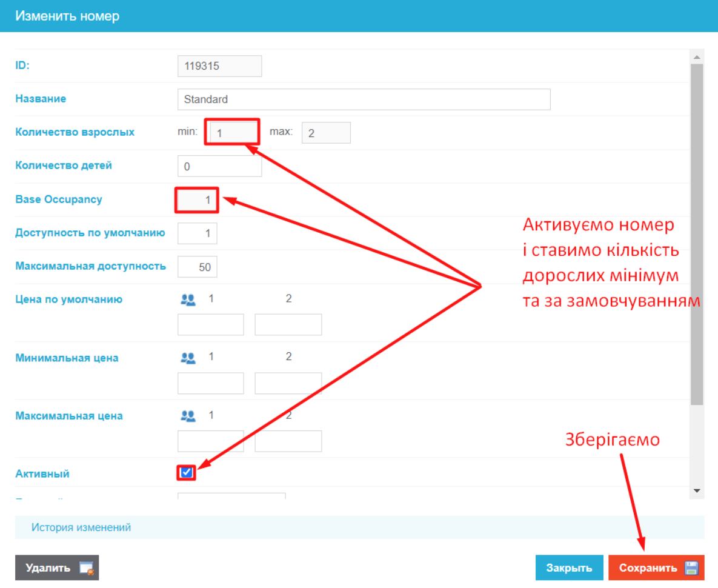
Task: Click the floppy disk icon on Сохранить
Action: [x=691, y=568]
